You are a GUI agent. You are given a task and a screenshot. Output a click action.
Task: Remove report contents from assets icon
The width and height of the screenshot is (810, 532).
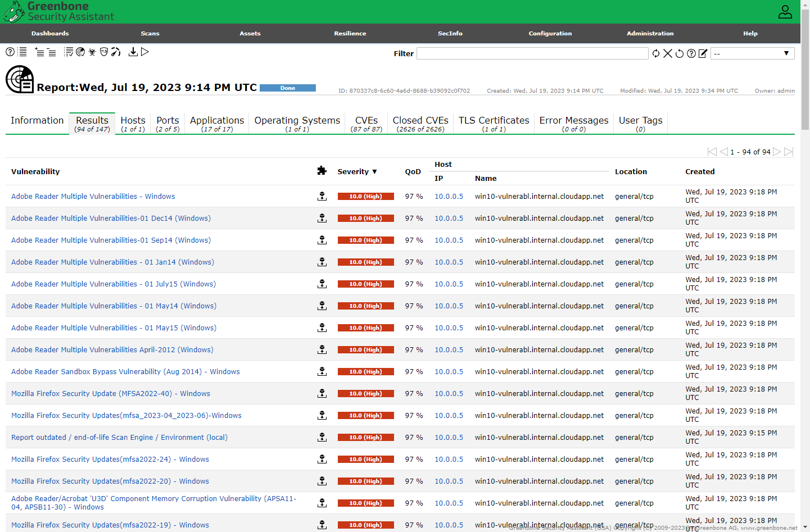pos(51,52)
